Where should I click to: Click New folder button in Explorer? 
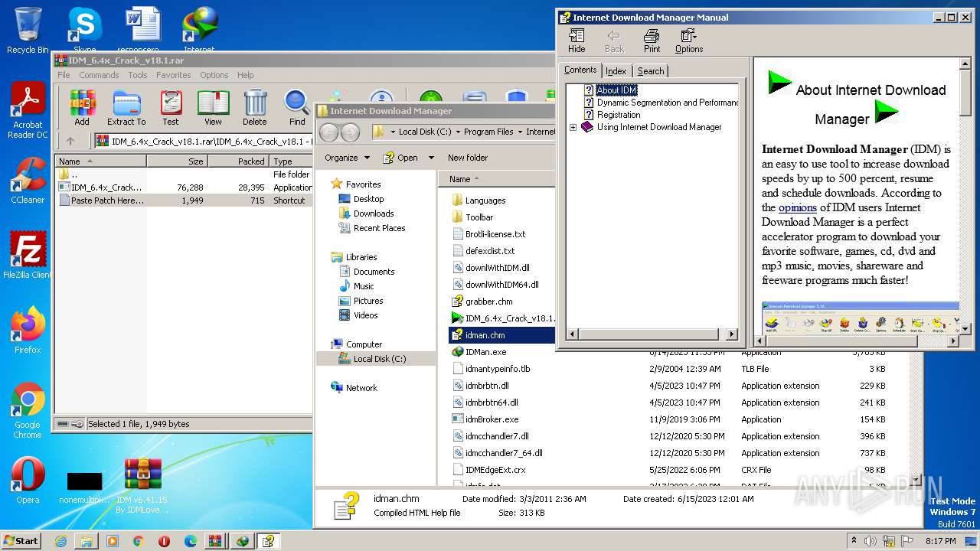click(468, 158)
